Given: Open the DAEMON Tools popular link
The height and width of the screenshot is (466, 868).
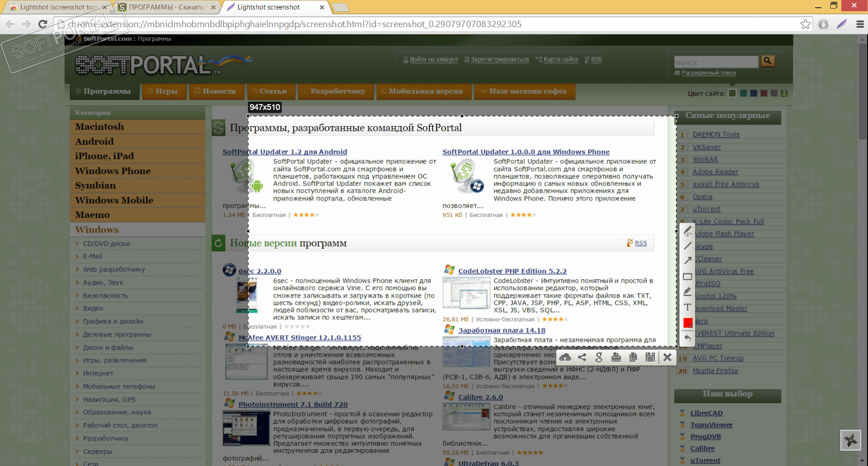Looking at the screenshot, I should click(x=716, y=134).
